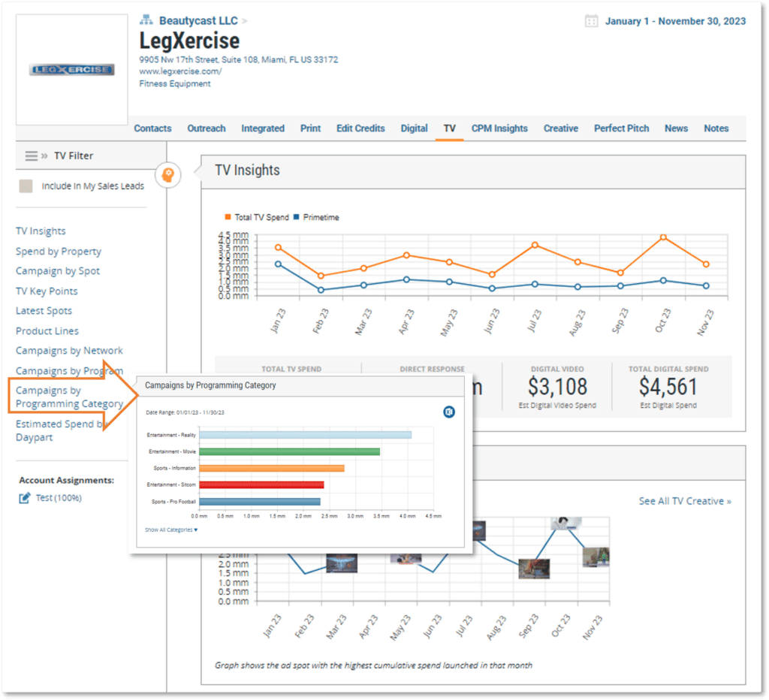Open the calendar date range icon
Viewport: 769px width, 700px height.
pos(592,21)
